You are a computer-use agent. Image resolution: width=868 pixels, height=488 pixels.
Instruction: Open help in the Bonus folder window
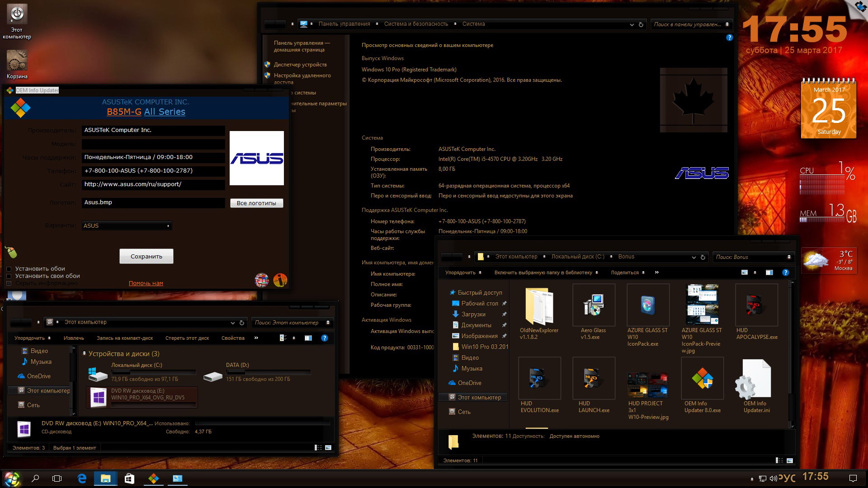coord(785,272)
